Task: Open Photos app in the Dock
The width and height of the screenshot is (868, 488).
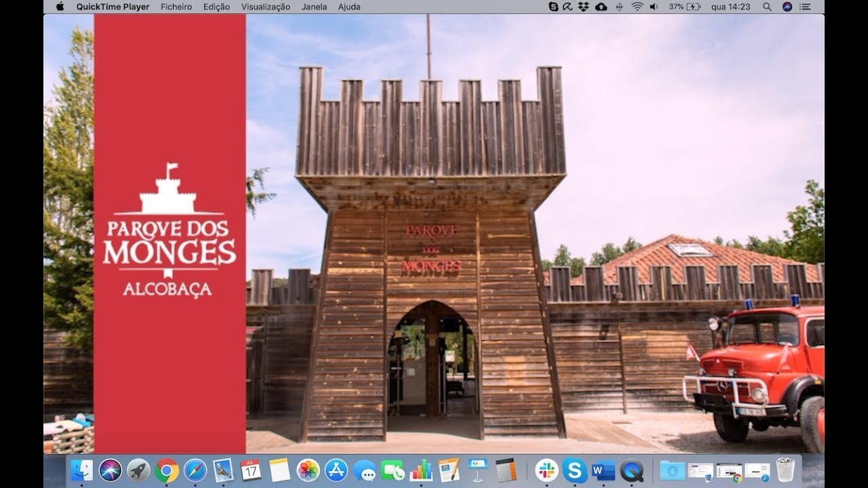Action: [x=308, y=470]
